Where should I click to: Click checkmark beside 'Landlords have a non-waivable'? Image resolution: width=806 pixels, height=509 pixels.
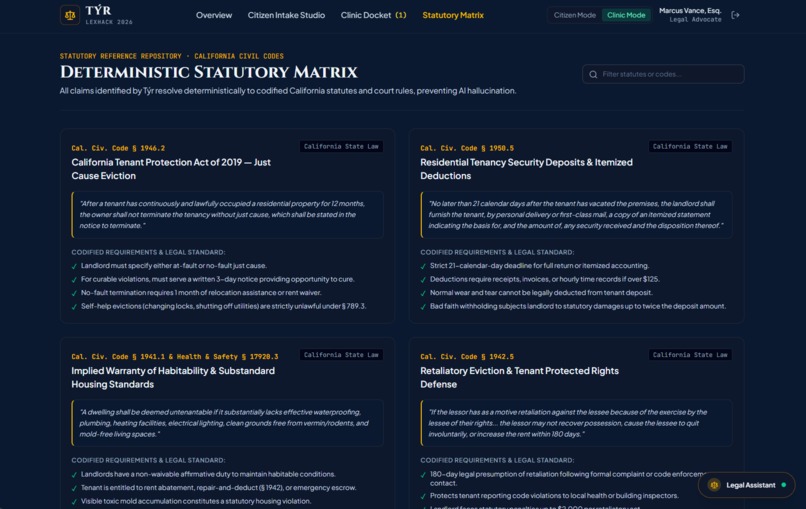[x=74, y=475]
